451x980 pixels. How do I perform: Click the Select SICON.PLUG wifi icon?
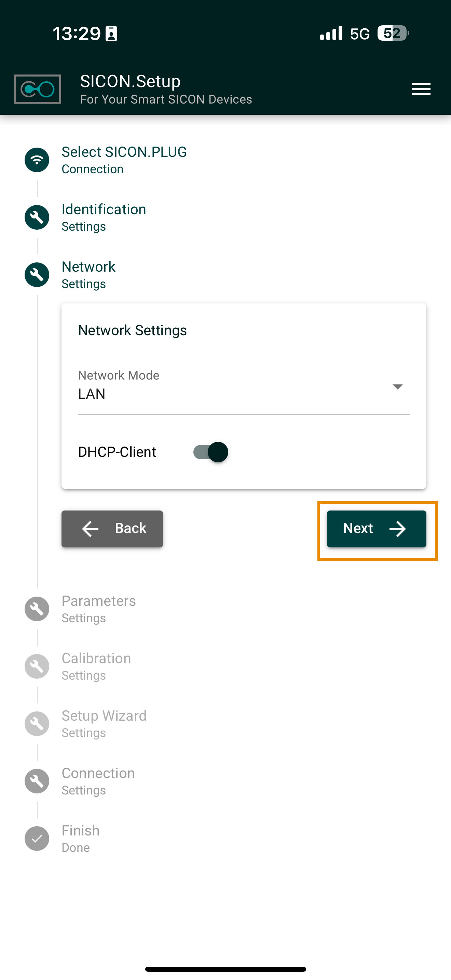tap(37, 160)
